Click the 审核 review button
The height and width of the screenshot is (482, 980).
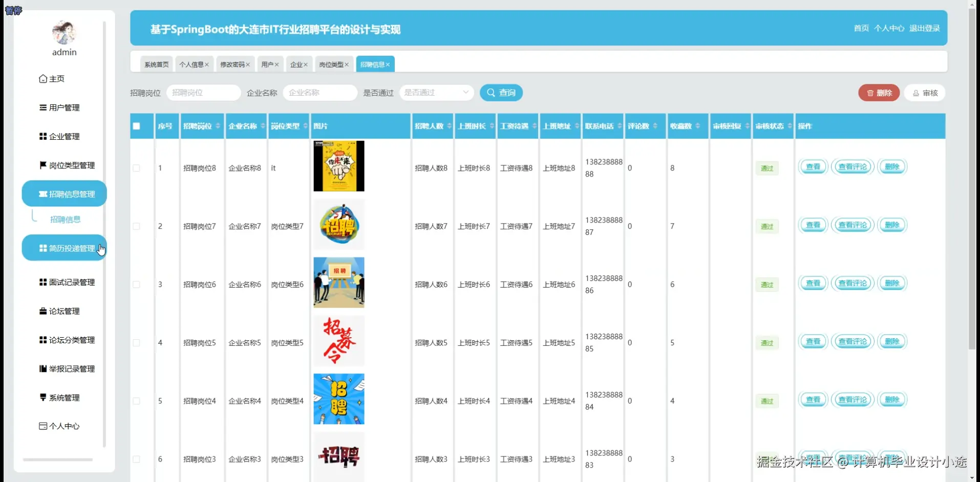[925, 93]
